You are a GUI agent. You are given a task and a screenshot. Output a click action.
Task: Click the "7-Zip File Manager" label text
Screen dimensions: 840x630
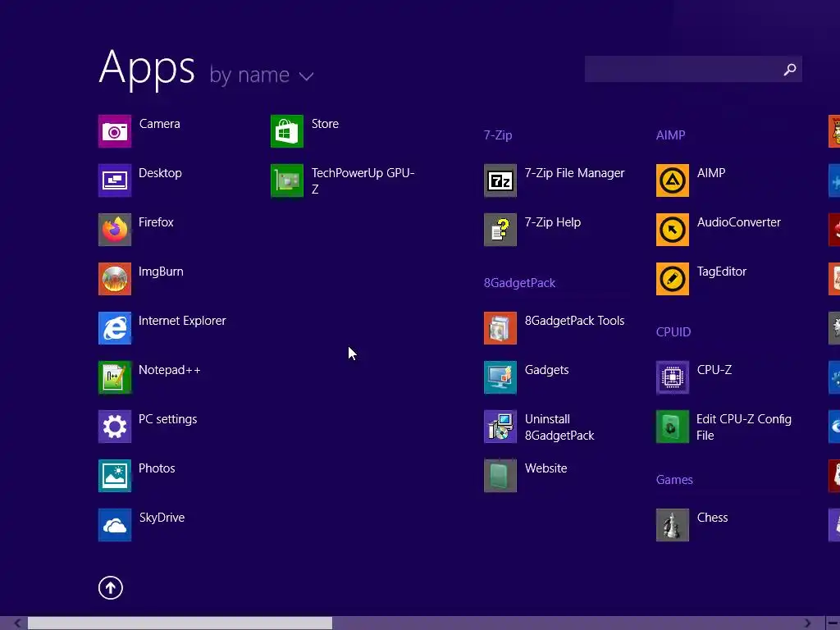point(575,173)
